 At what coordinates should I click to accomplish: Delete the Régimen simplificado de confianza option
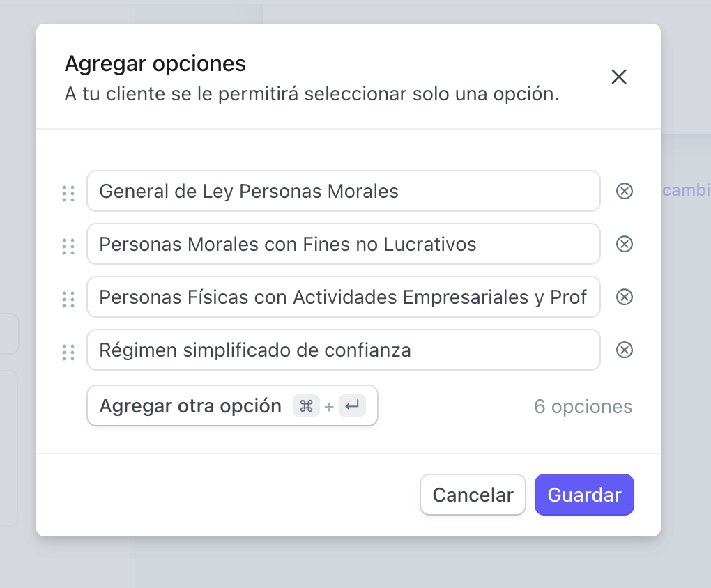click(x=625, y=350)
